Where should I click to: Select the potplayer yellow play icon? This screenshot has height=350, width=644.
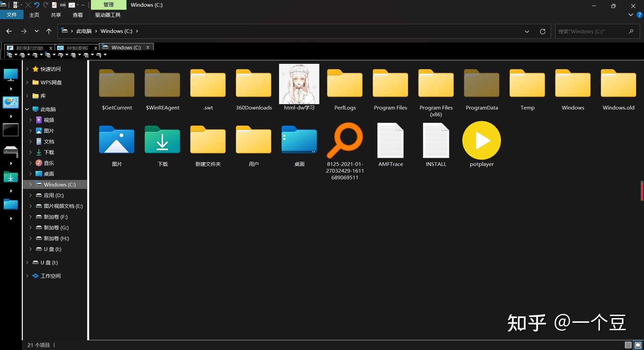(482, 140)
